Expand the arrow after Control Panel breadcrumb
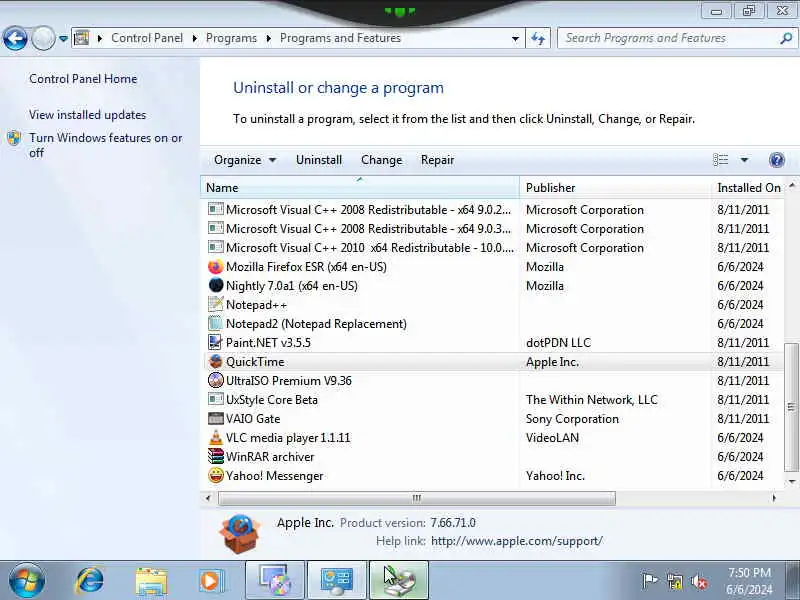Screen dimensions: 800x600 [195, 38]
